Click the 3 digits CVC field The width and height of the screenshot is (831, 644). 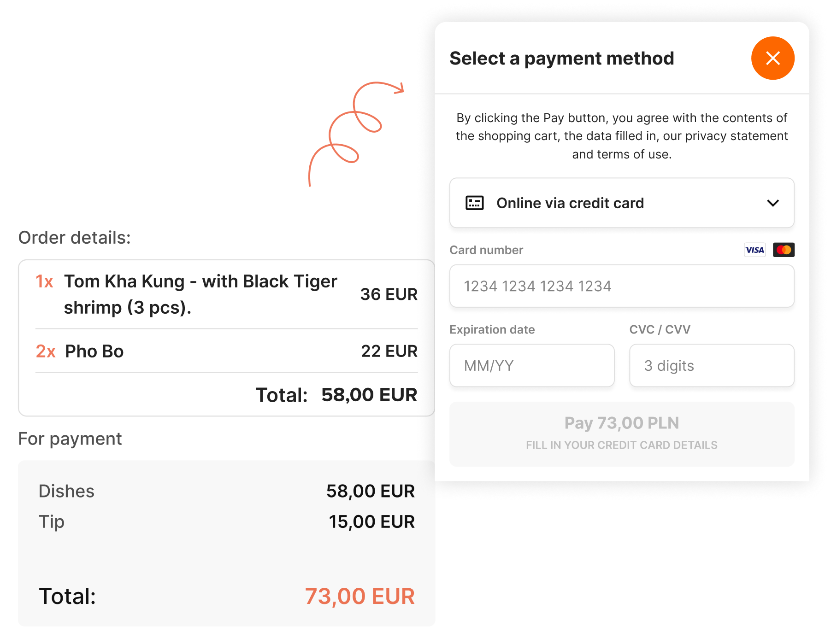click(711, 366)
